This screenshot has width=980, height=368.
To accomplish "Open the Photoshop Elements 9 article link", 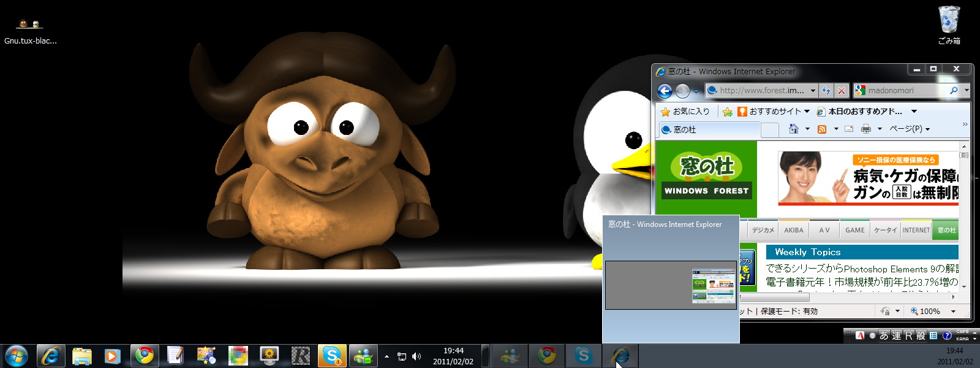I will 862,269.
